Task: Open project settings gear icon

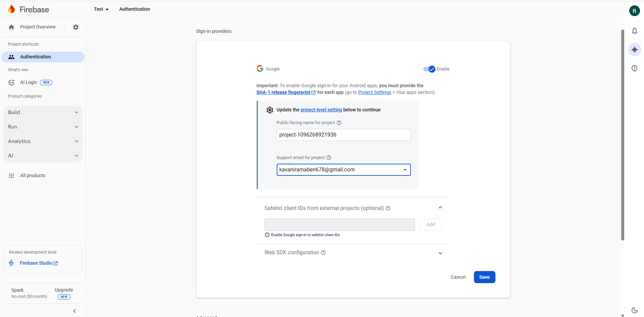Action: pyautogui.click(x=76, y=27)
